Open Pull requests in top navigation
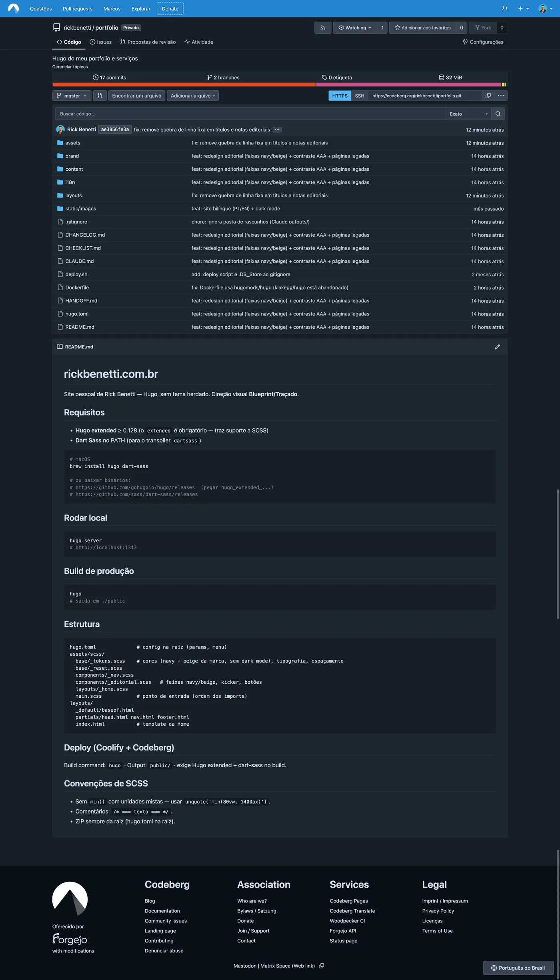Screen dimensions: 560x980 point(78,8)
